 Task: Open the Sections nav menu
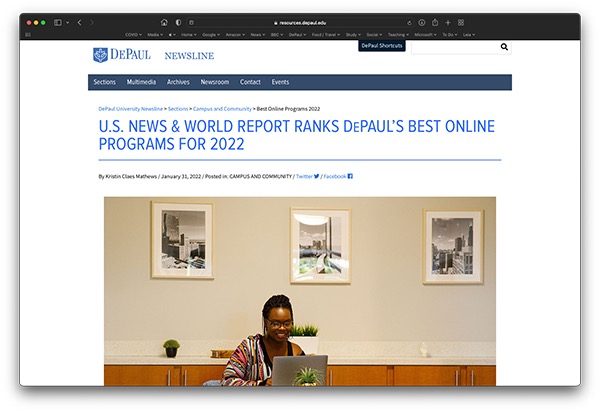104,82
